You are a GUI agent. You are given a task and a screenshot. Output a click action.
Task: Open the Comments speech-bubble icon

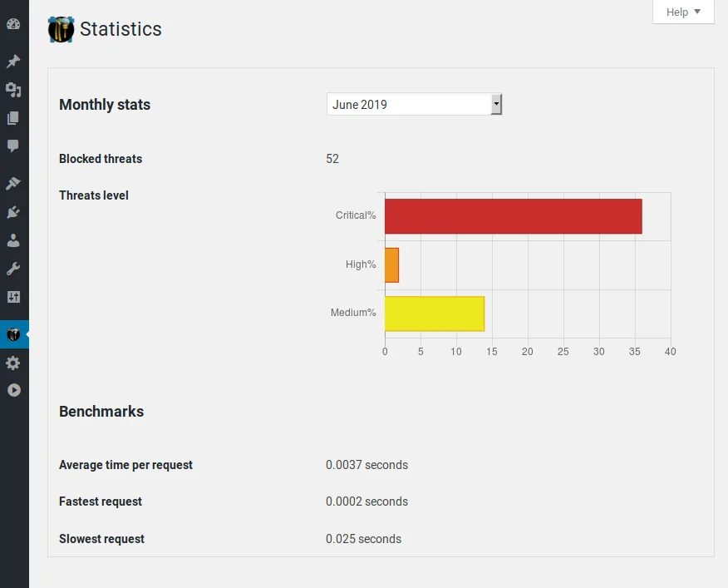(13, 146)
